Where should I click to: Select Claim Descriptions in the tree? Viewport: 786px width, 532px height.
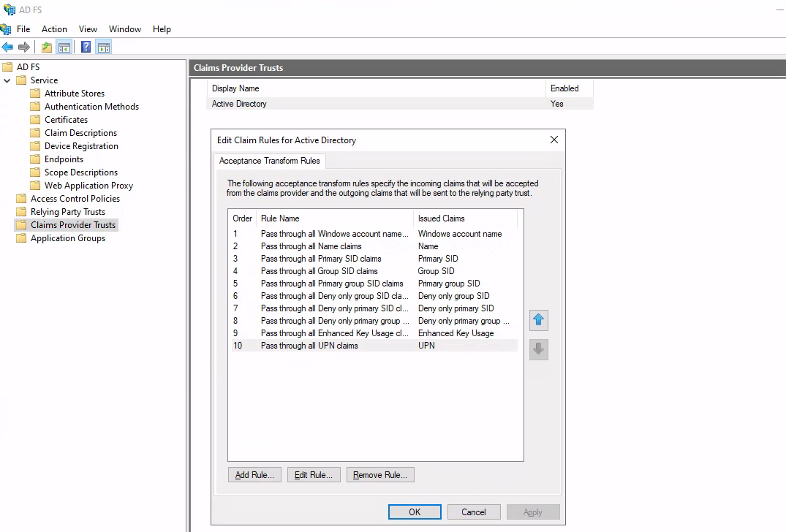point(80,133)
